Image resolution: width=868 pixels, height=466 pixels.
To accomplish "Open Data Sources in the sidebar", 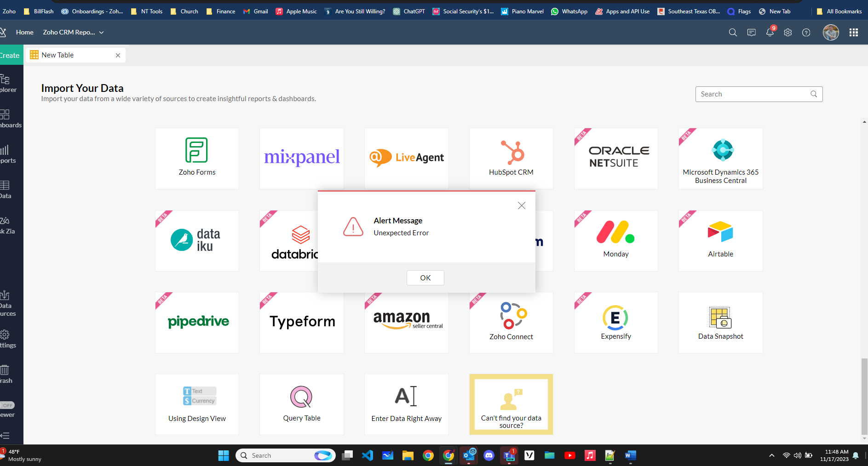I will click(x=7, y=303).
